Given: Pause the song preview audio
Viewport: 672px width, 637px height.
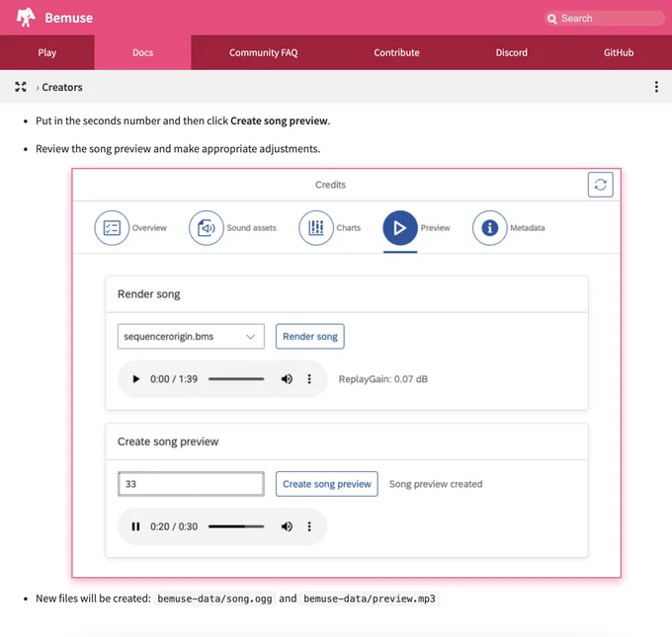Looking at the screenshot, I should point(135,526).
